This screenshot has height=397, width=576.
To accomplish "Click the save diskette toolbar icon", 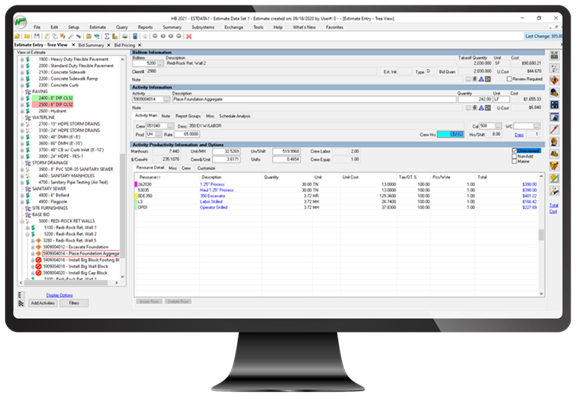I will tap(37, 36).
